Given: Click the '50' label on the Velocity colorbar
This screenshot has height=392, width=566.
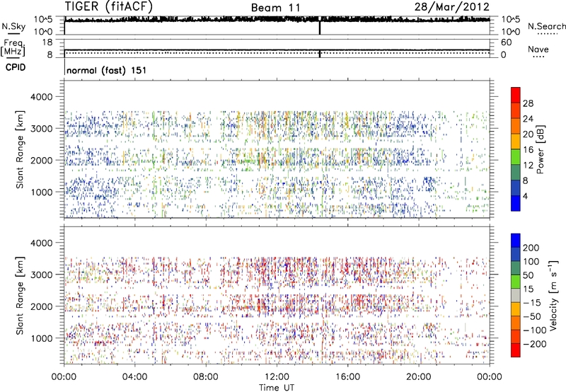Looking at the screenshot, I should [528, 275].
